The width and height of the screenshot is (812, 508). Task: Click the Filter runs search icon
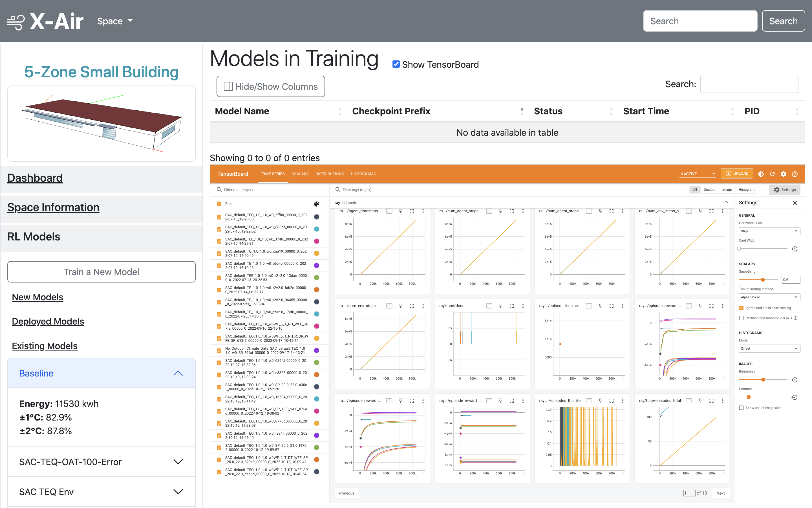[219, 189]
